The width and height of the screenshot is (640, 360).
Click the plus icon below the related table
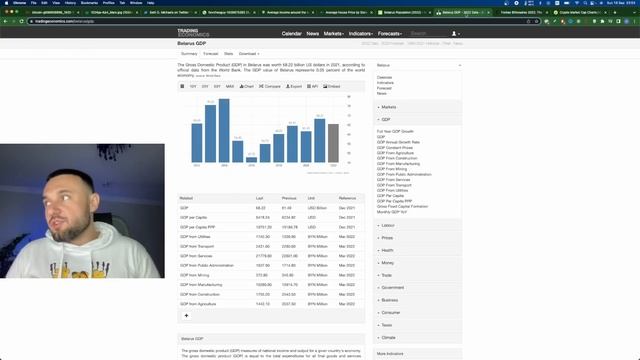pos(187,316)
